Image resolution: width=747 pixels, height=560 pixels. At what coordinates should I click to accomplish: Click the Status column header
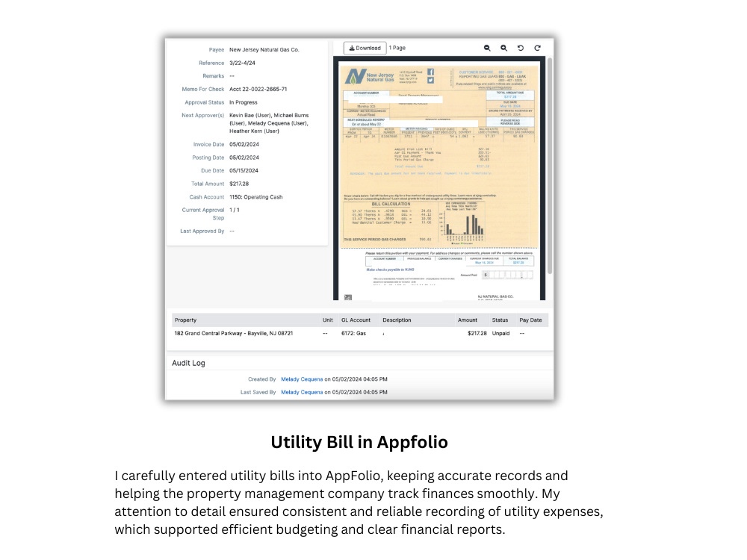coord(500,320)
